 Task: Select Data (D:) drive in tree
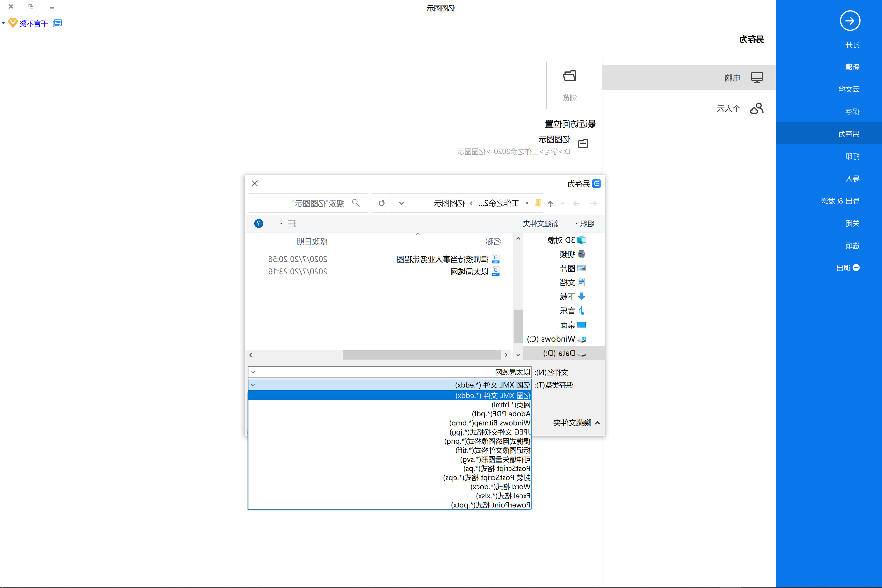[564, 353]
